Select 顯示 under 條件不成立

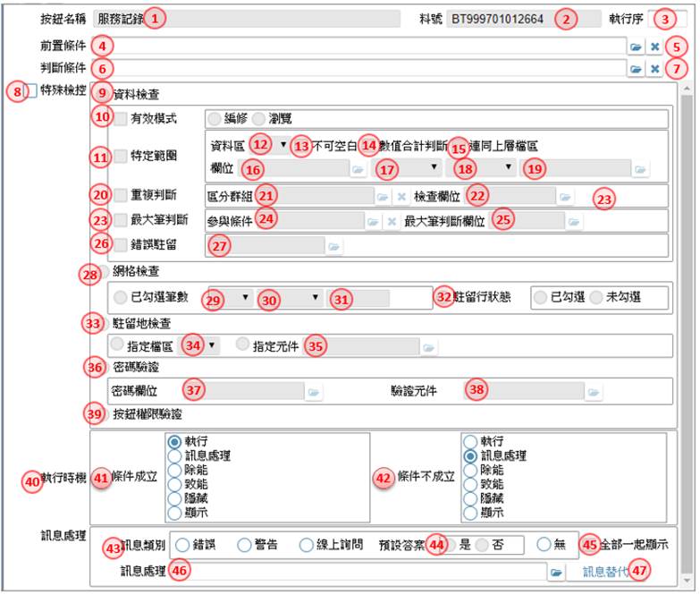click(x=470, y=513)
